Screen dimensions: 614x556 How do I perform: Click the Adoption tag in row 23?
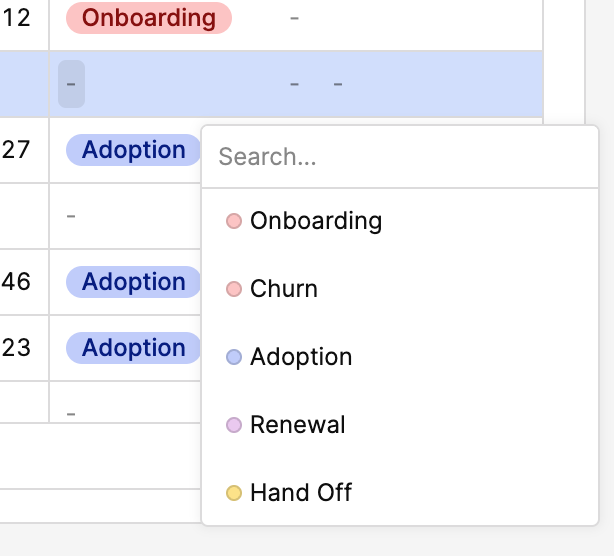point(133,348)
